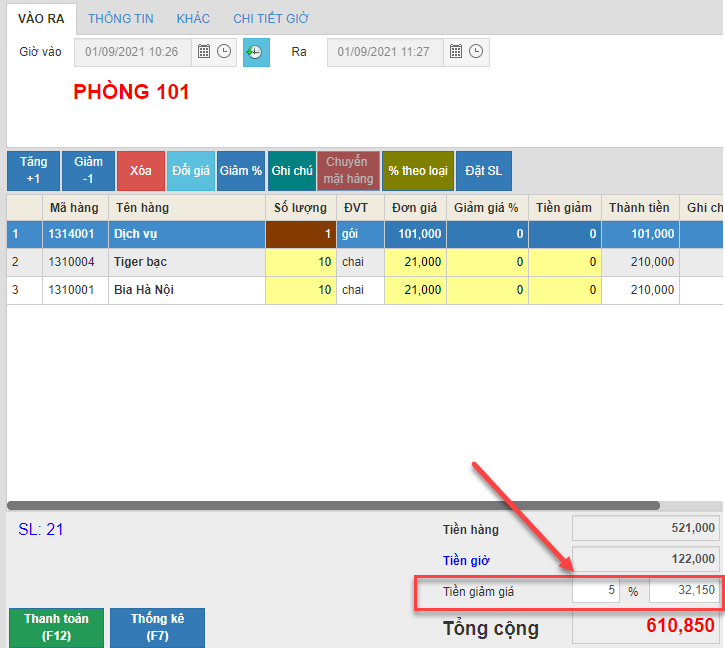The image size is (725, 648).
Task: Open calendar picker for Ra time
Action: (x=455, y=52)
